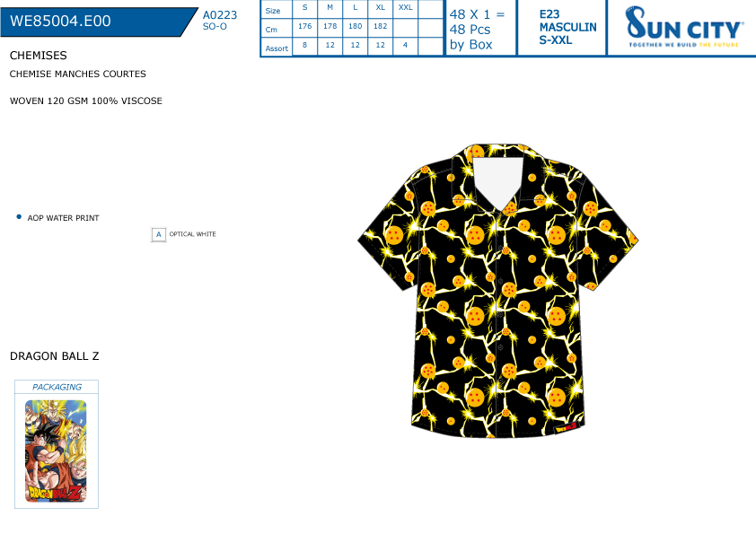
Task: Select the Cm row label in size table
Action: click(x=271, y=30)
